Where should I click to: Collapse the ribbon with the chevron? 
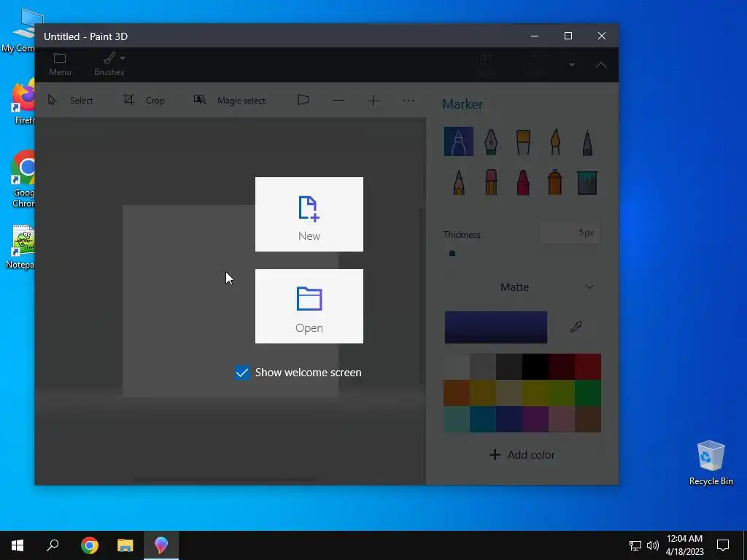[601, 65]
